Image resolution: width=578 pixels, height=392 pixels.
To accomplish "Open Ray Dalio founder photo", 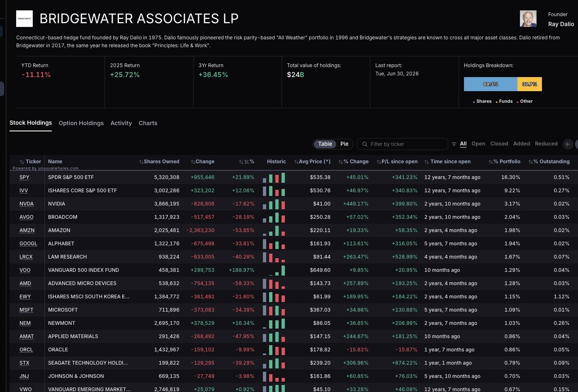I will [x=528, y=19].
